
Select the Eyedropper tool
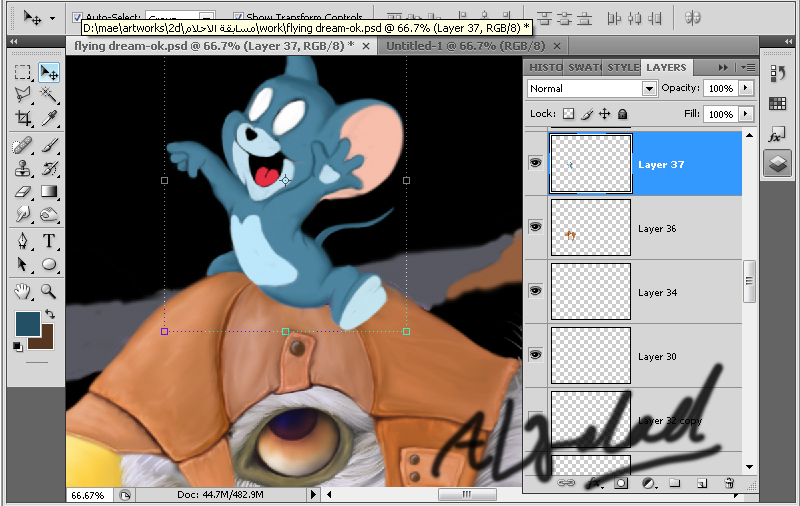click(x=49, y=118)
